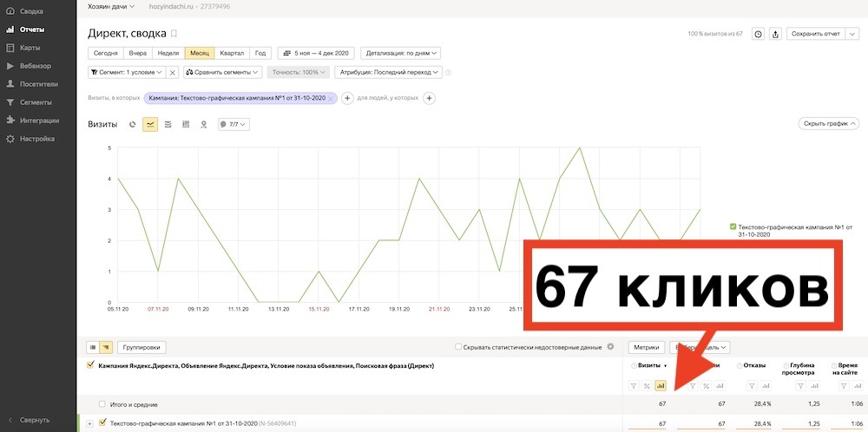Screen dimensions: 868x432
Task: Collapse sidebar with Свернуть
Action: (x=28, y=420)
